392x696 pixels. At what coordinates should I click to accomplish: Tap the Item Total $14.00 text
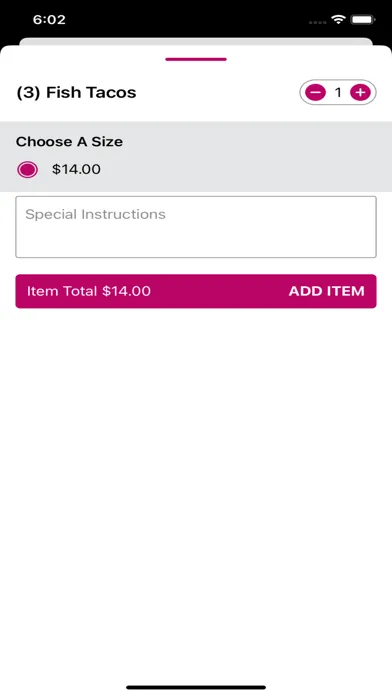coord(89,291)
